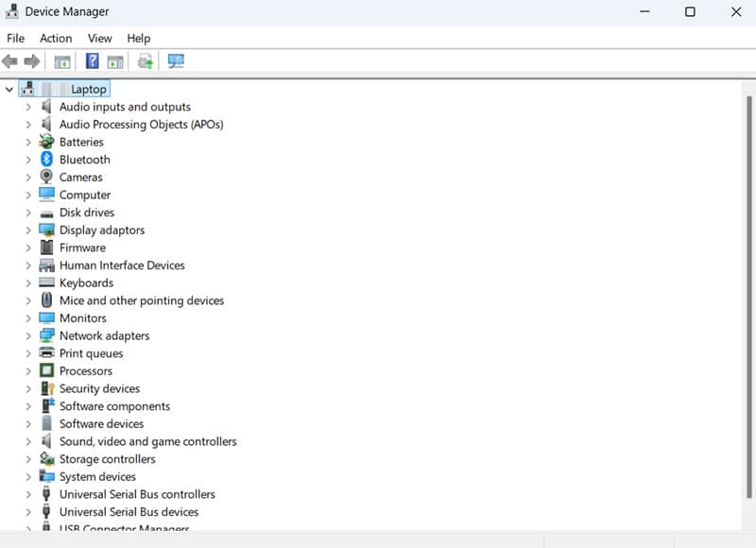Select the Batteries category icon
The image size is (756, 548).
[46, 142]
